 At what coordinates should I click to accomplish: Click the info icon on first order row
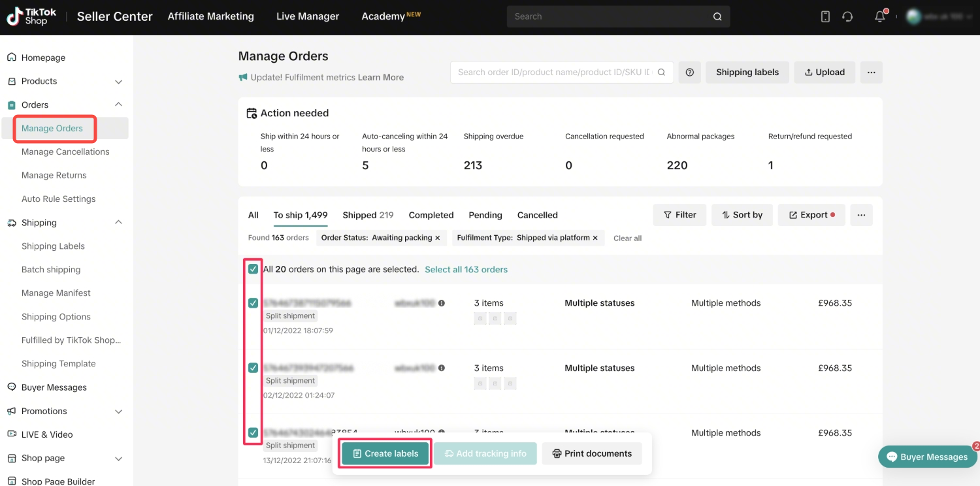click(442, 303)
